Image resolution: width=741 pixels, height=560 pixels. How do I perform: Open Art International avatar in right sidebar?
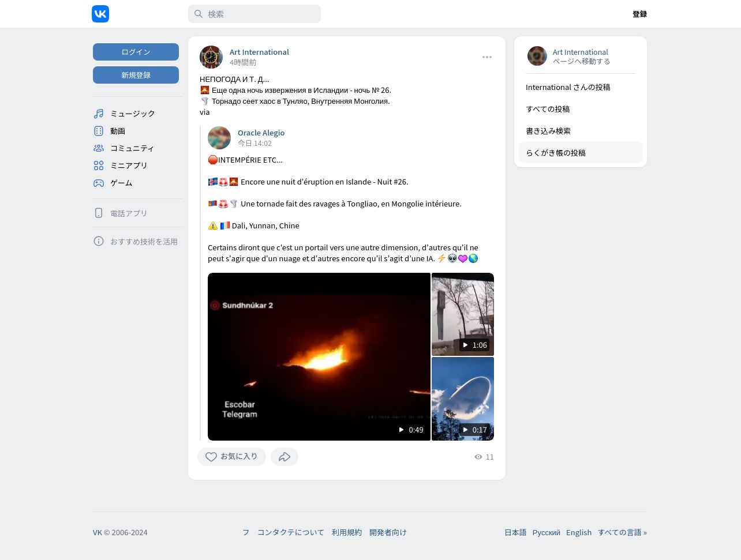[x=537, y=56]
